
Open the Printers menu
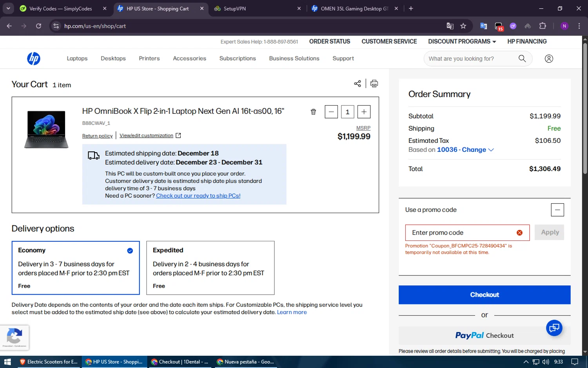pyautogui.click(x=149, y=58)
